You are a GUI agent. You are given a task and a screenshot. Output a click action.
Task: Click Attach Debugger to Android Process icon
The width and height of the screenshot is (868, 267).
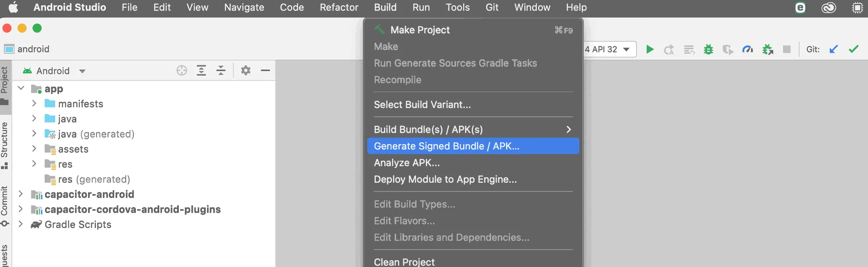[768, 49]
